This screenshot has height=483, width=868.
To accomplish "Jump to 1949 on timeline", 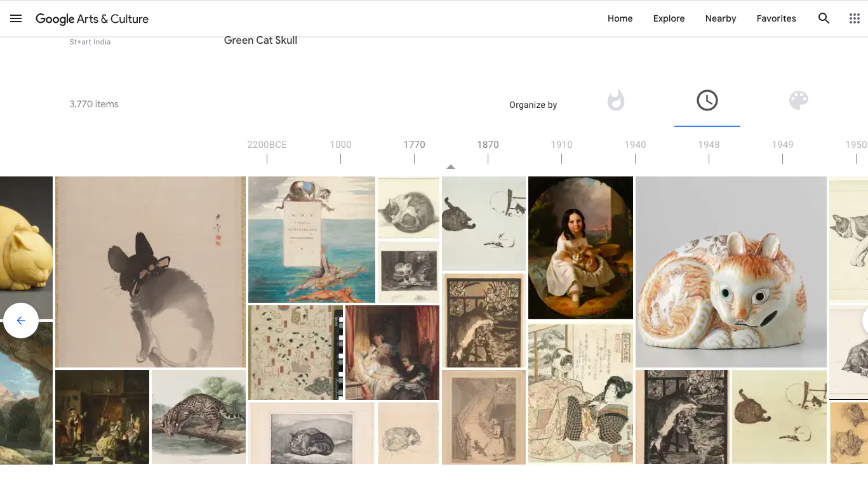I will (782, 145).
